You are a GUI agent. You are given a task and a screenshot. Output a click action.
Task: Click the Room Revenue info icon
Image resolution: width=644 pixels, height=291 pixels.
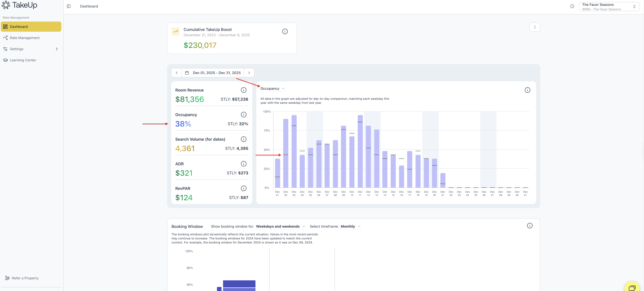[x=244, y=90]
